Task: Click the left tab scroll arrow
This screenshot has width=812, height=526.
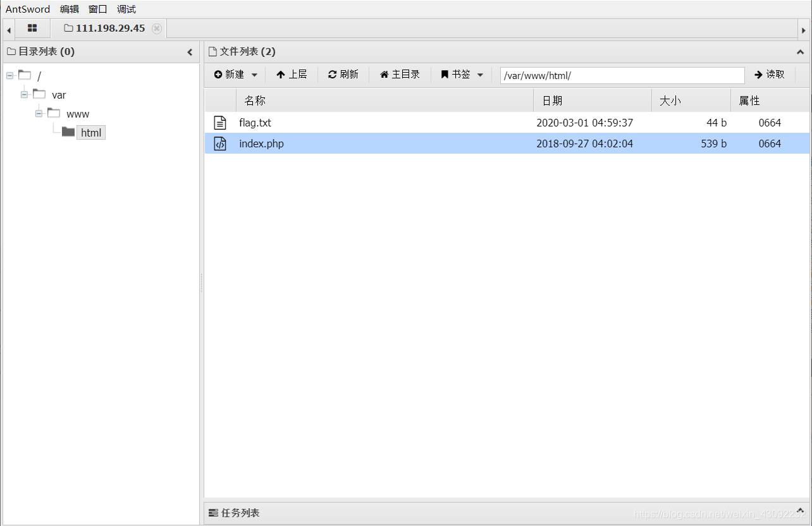Action: tap(9, 30)
